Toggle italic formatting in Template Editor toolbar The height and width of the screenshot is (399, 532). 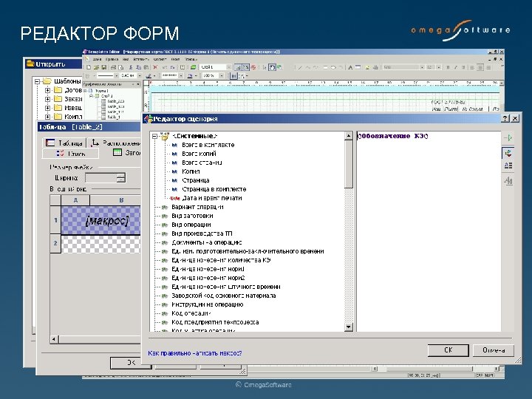tap(456, 67)
